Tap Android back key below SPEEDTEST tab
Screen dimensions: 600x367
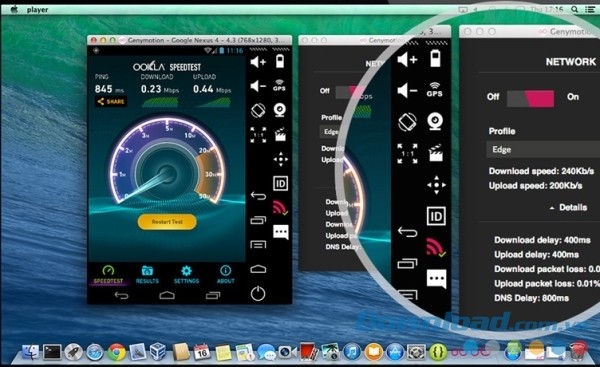pos(121,295)
